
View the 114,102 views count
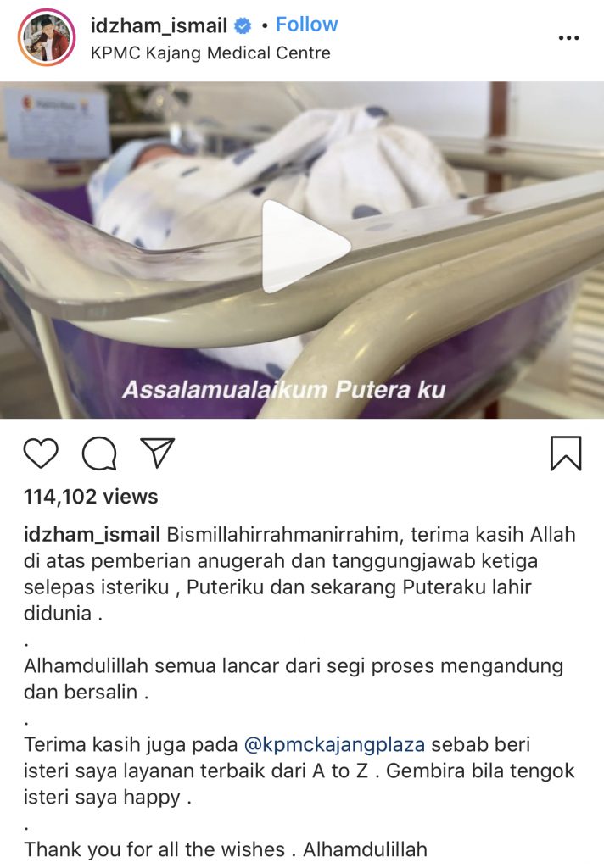point(91,497)
